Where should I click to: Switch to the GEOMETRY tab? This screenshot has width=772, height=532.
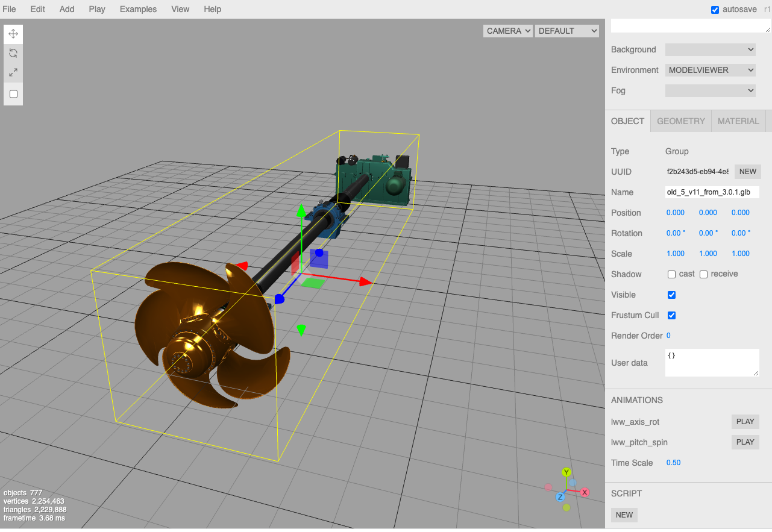pyautogui.click(x=681, y=121)
